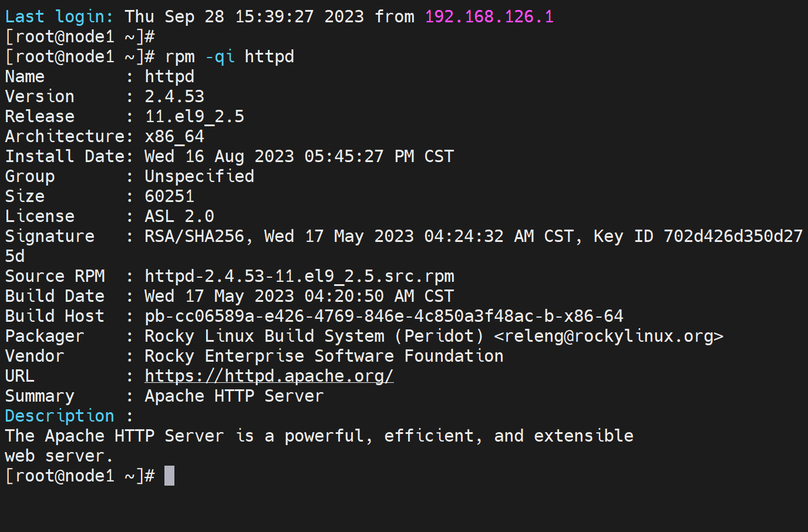808x532 pixels.
Task: Click the Build Host pb-cc06589a value
Action: tap(383, 316)
